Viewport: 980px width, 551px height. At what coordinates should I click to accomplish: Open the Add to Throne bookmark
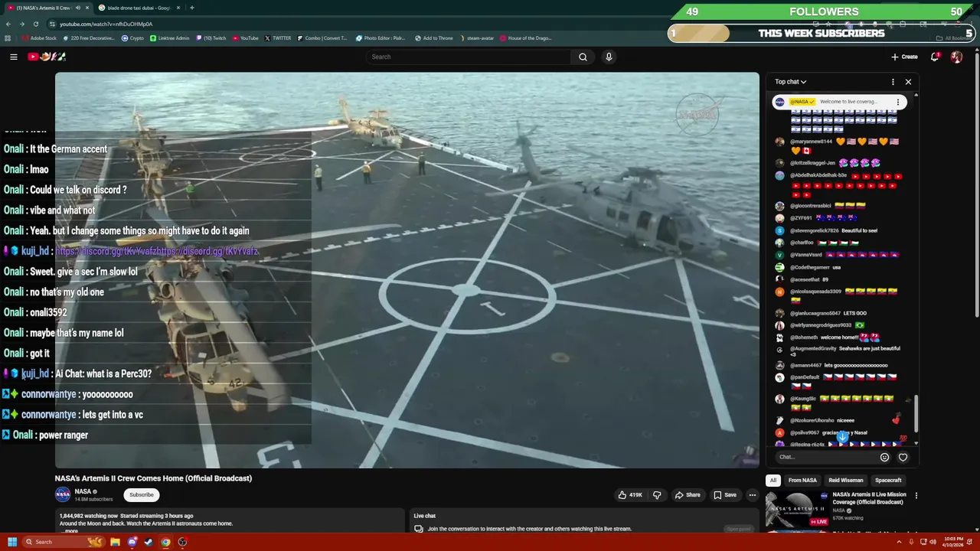pos(434,38)
